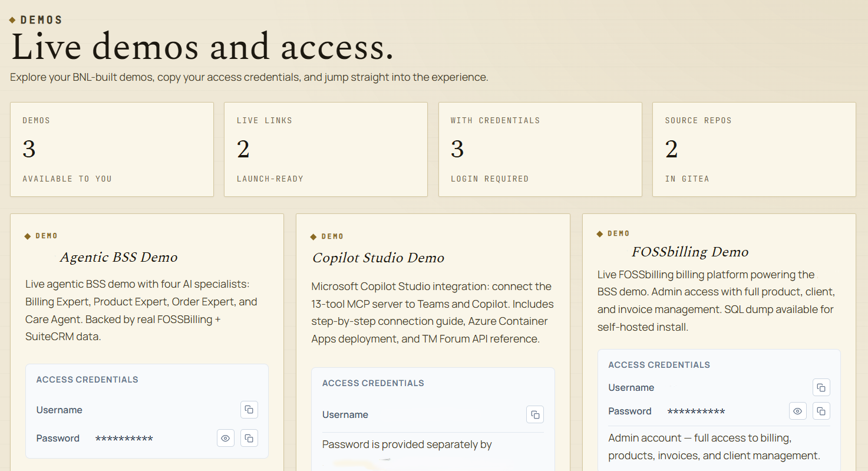The width and height of the screenshot is (868, 471).
Task: Click the Agentic BSS Demo description text
Action: click(141, 311)
